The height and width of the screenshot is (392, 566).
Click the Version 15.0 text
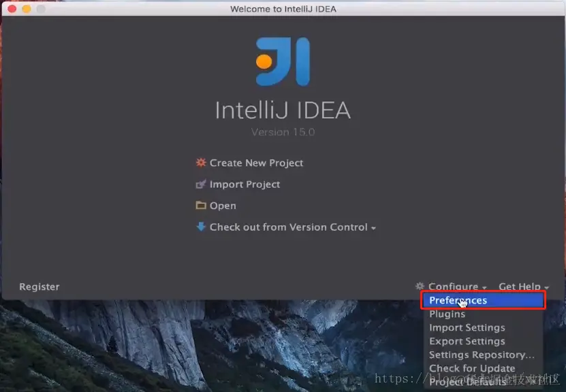283,132
